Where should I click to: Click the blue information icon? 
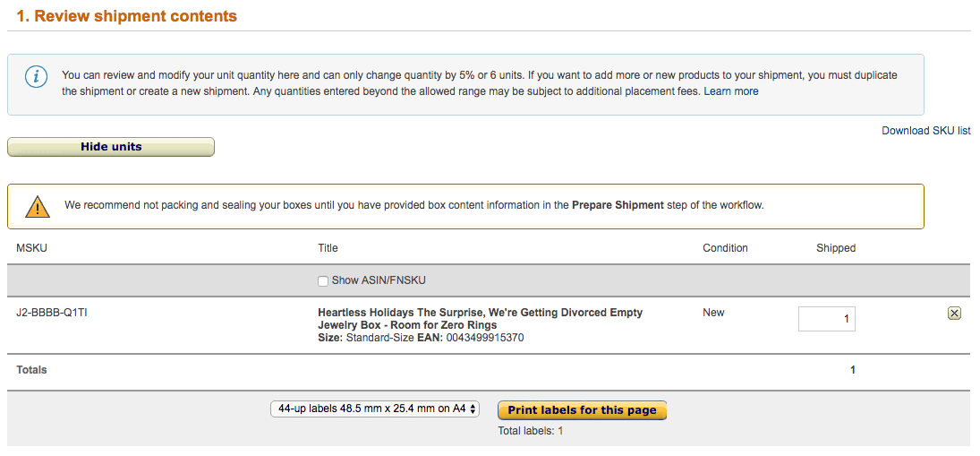click(36, 77)
